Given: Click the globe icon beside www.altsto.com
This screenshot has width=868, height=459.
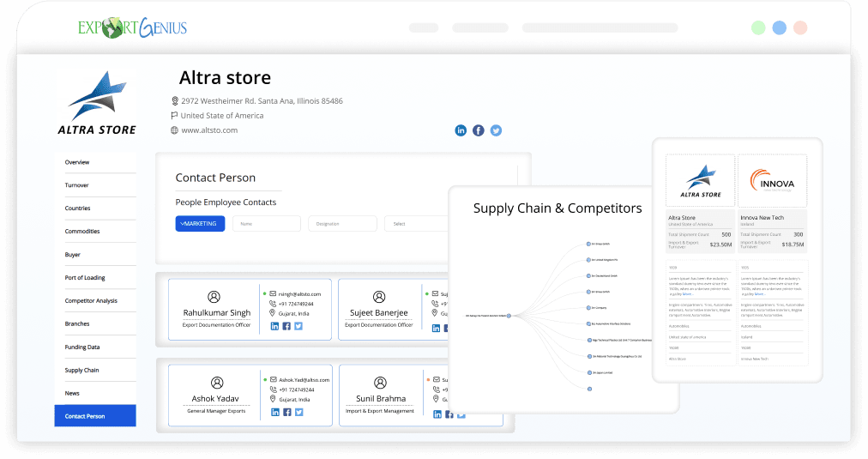Looking at the screenshot, I should tap(174, 130).
